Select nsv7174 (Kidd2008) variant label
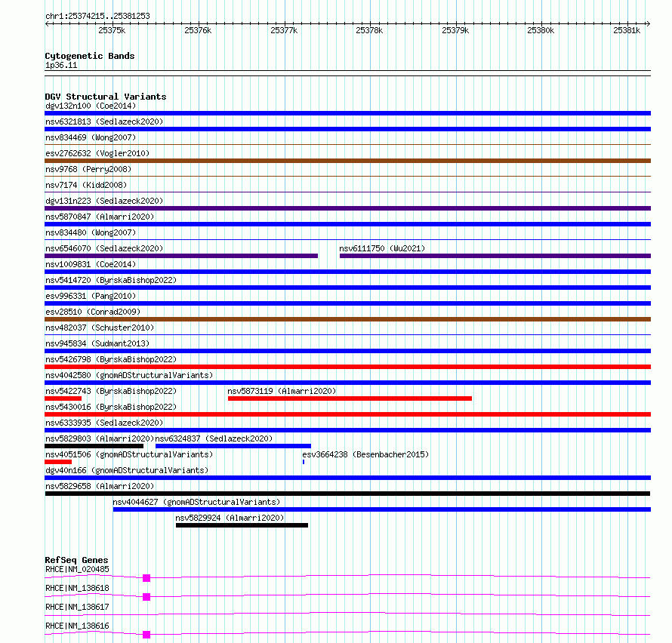This screenshot has height=643, width=672. [x=86, y=185]
